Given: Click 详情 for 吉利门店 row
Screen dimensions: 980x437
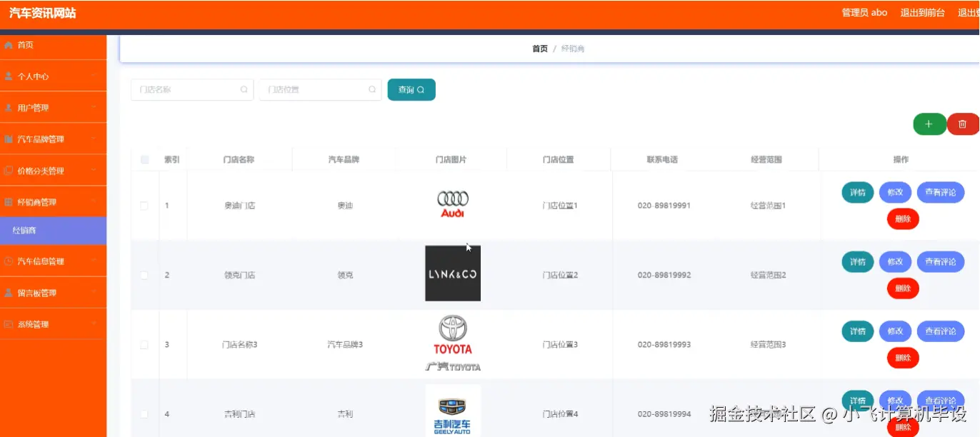Looking at the screenshot, I should (x=858, y=401).
